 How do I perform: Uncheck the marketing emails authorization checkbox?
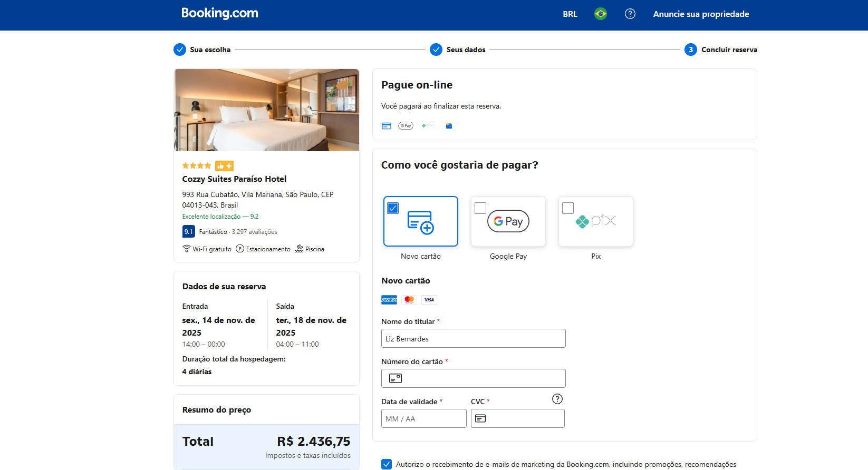387,464
